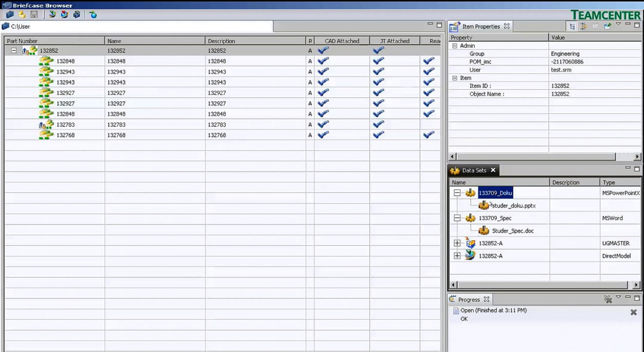Image resolution: width=644 pixels, height=352 pixels.
Task: Click the test.srm user value
Action: point(561,70)
